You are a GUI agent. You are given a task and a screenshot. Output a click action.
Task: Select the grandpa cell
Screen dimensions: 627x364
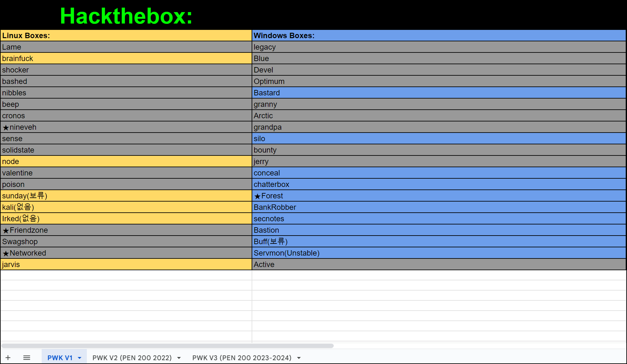[x=439, y=127]
